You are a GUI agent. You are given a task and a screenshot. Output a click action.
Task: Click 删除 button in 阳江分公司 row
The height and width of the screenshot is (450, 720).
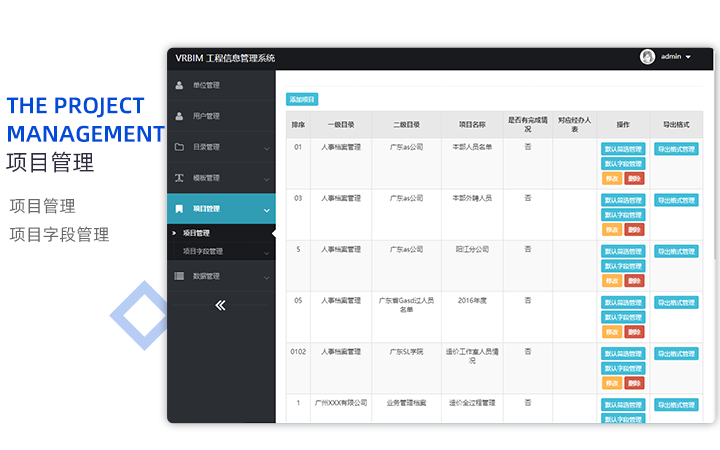[x=634, y=281]
